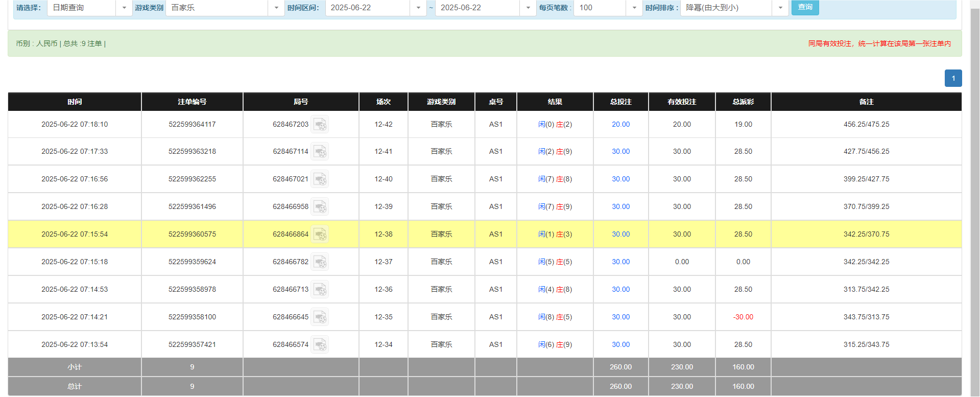Image resolution: width=980 pixels, height=397 pixels.
Task: Click the 时间 column header
Action: pos(75,102)
